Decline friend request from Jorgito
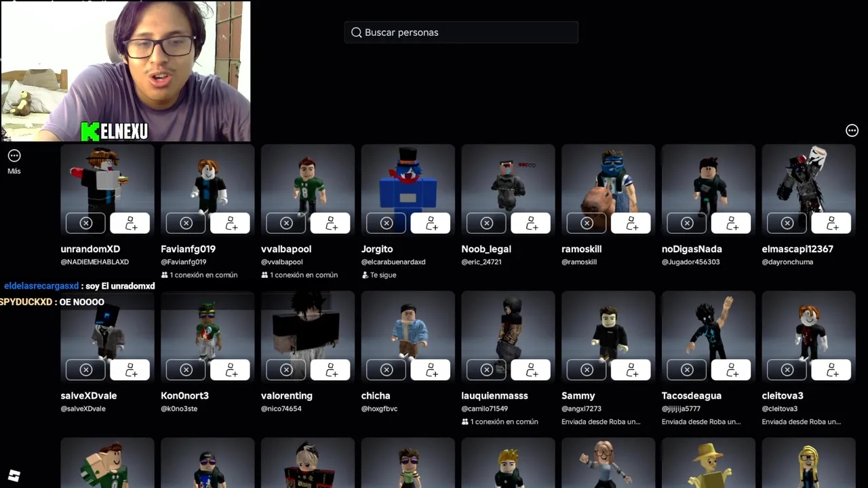 pos(387,223)
